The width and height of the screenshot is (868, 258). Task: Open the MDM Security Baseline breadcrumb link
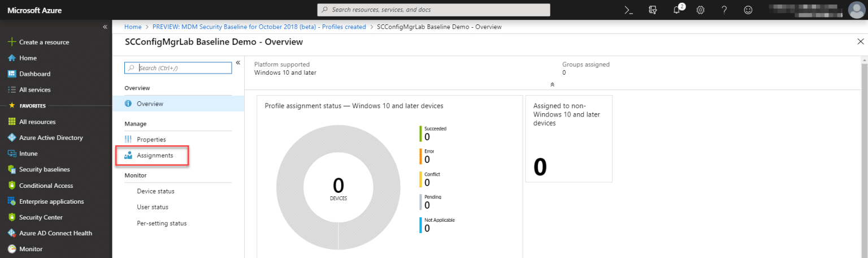click(259, 27)
